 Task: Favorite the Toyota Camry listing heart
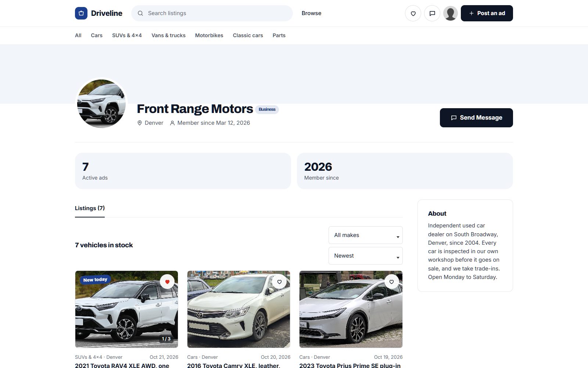click(279, 282)
